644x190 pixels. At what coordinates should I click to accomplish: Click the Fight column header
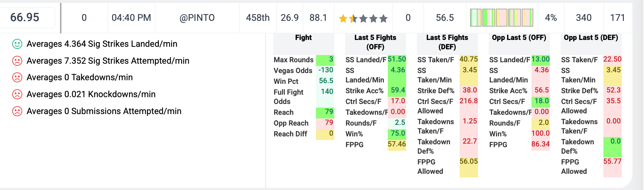[303, 37]
